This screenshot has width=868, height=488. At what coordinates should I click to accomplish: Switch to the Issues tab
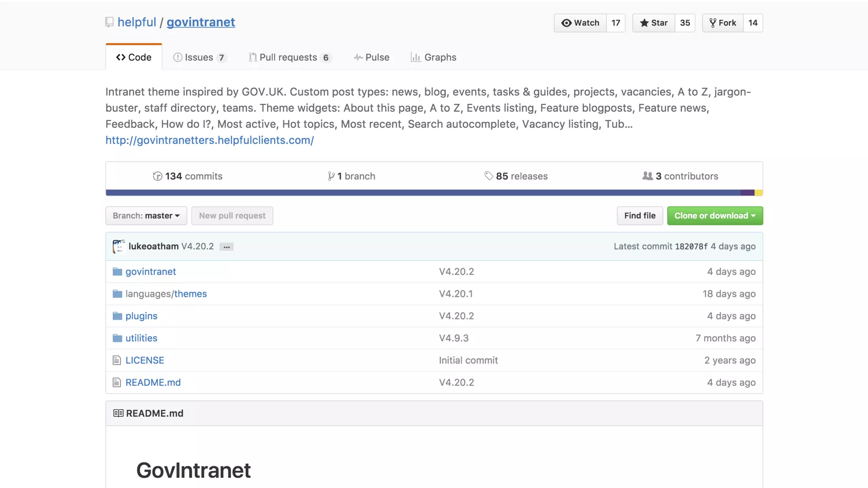[x=199, y=57]
